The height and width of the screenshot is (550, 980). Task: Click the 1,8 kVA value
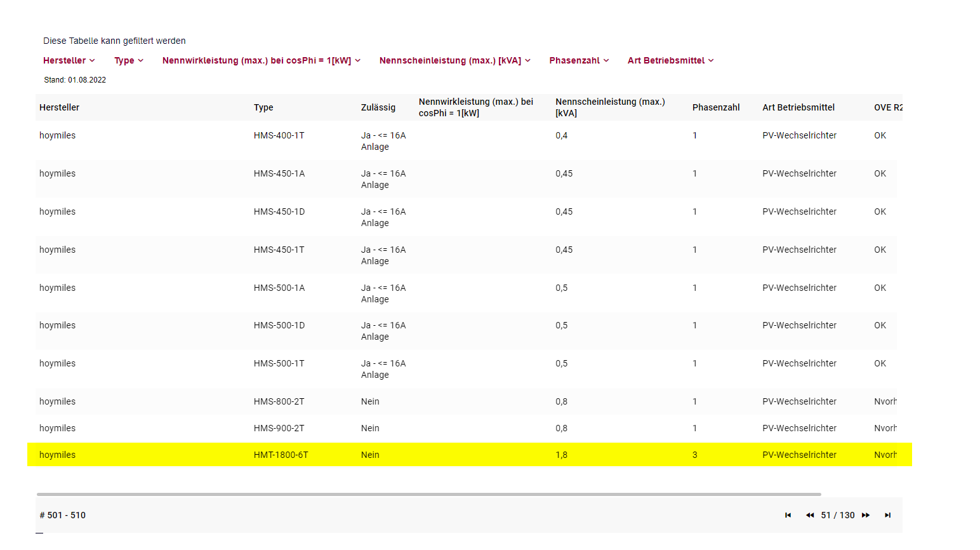(562, 455)
